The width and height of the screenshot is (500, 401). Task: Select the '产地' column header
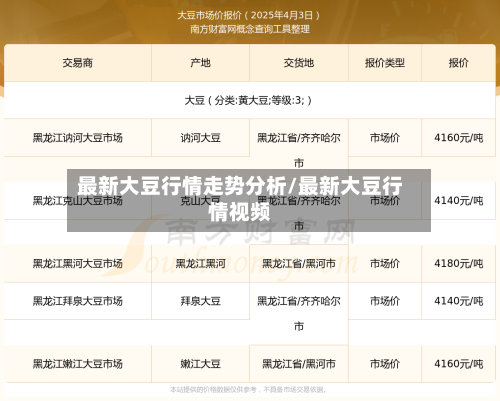(200, 63)
